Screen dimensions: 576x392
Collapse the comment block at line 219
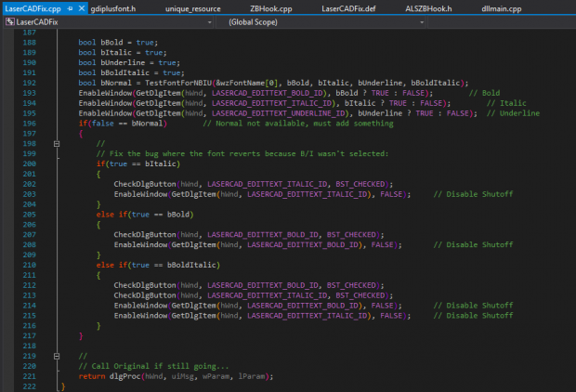[x=57, y=356]
